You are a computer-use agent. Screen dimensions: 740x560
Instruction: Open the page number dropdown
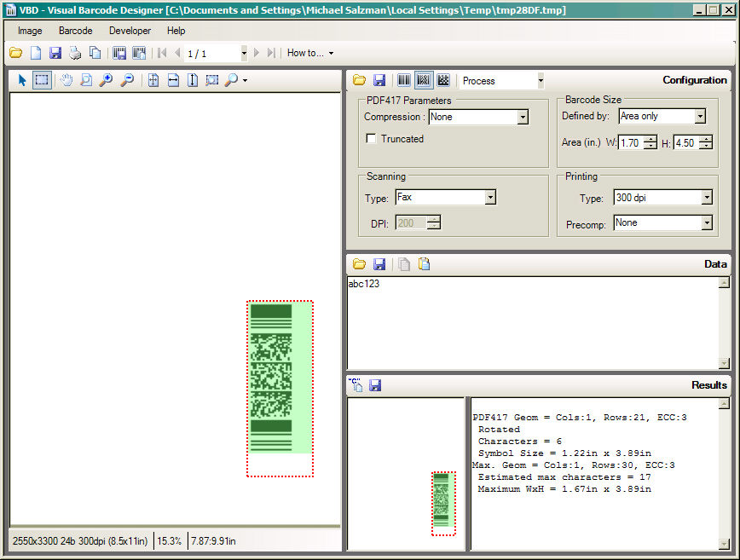244,54
